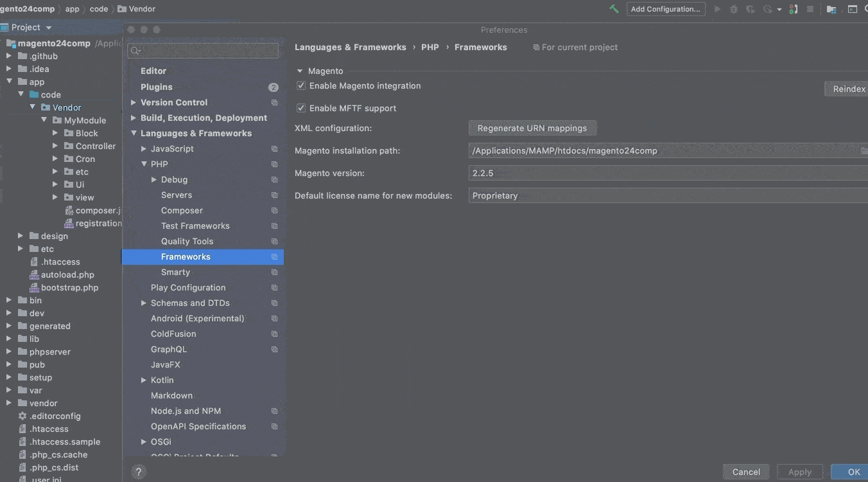Click the Listen for PHP Debug Connections icon
This screenshot has height=482, width=868.
pyautogui.click(x=794, y=9)
